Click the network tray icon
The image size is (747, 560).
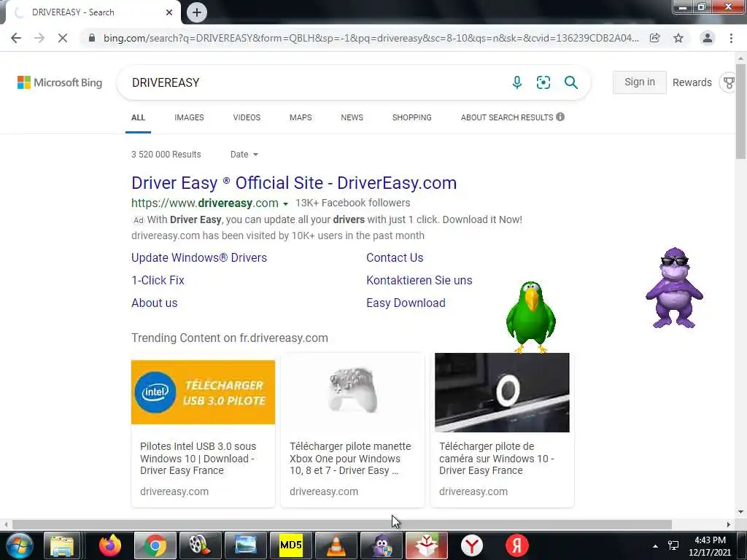click(x=673, y=545)
